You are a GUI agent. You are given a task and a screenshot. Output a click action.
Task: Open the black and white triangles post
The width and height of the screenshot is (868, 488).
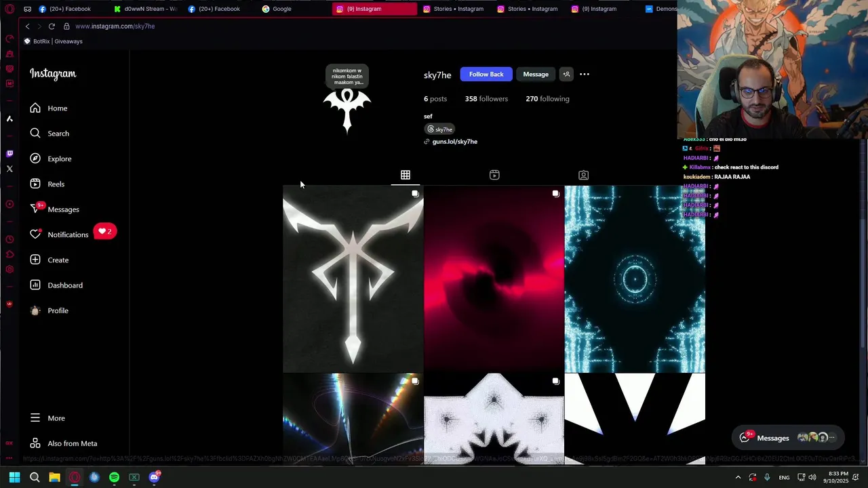click(635, 418)
